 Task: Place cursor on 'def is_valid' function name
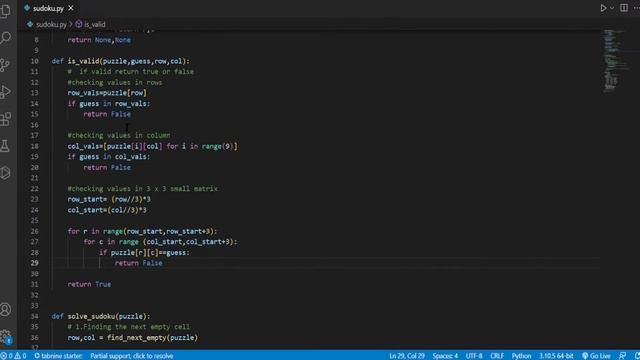(x=83, y=61)
